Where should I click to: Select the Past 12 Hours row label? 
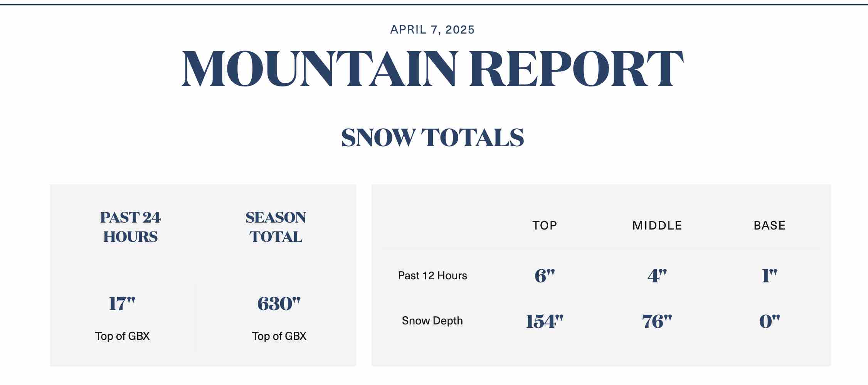[432, 275]
